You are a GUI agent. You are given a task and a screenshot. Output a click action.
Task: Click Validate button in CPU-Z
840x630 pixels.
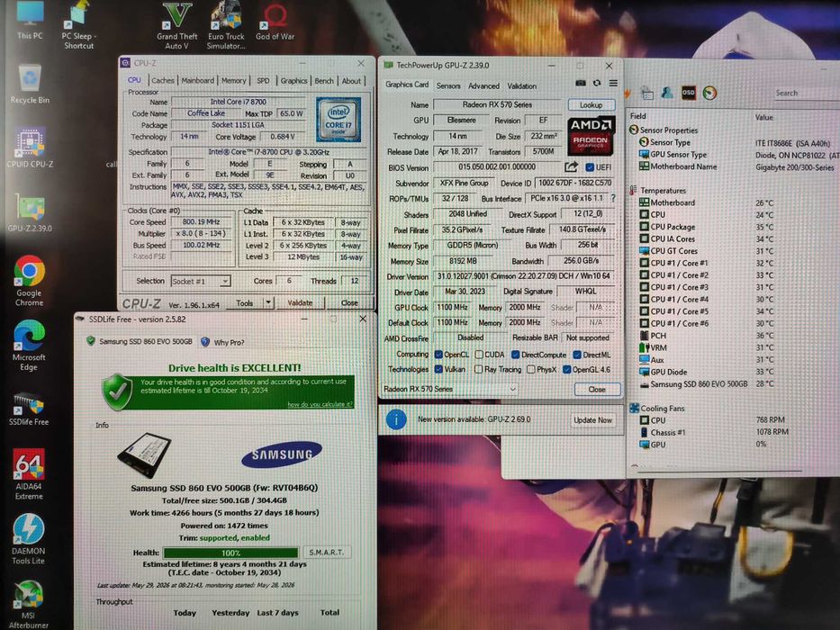coord(300,303)
